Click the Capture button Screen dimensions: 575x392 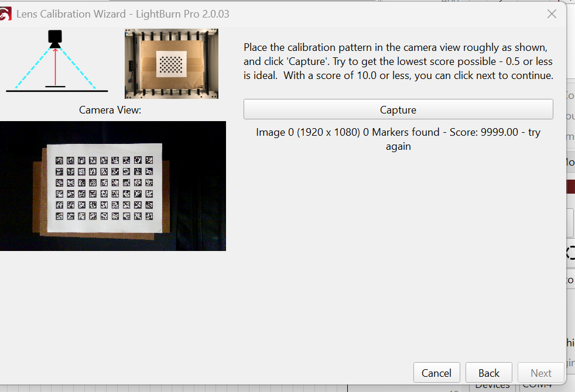398,109
